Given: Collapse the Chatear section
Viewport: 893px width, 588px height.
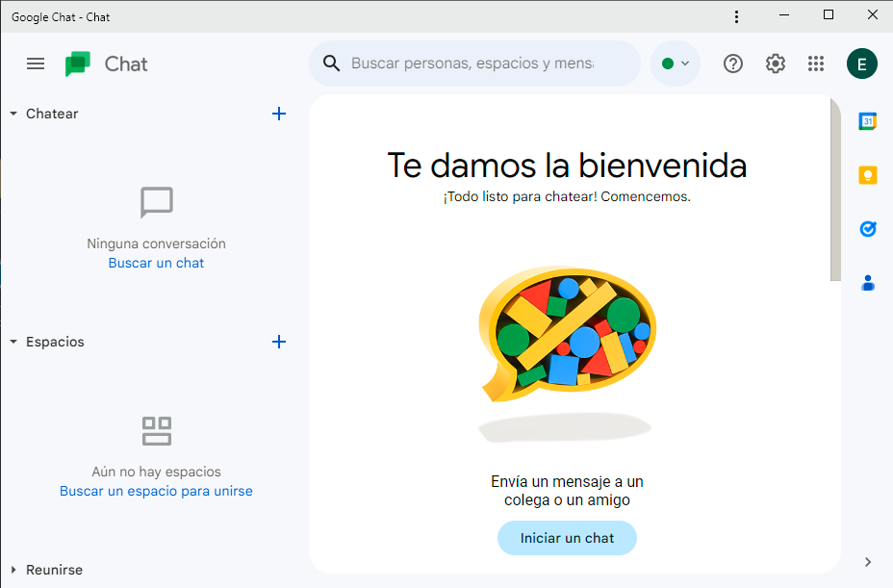Looking at the screenshot, I should (x=13, y=114).
